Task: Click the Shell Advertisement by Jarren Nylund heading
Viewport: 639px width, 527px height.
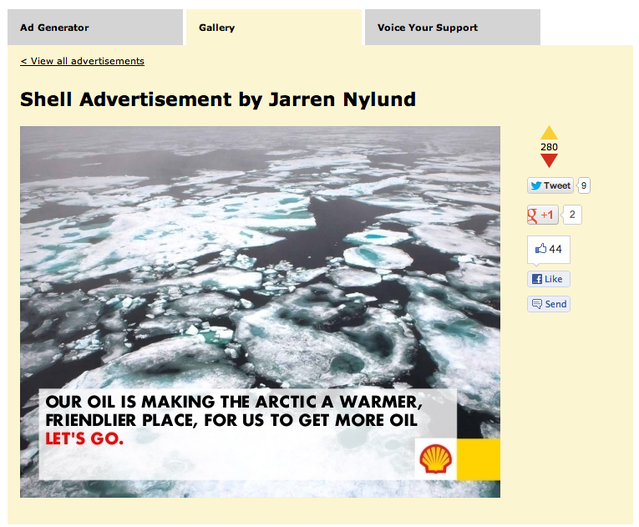Action: point(218,99)
